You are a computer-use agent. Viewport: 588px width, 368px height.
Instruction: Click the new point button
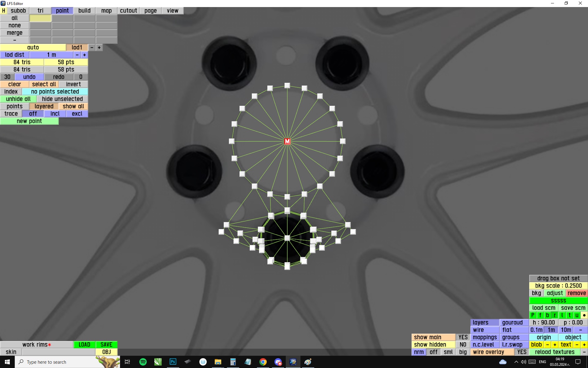click(x=29, y=121)
